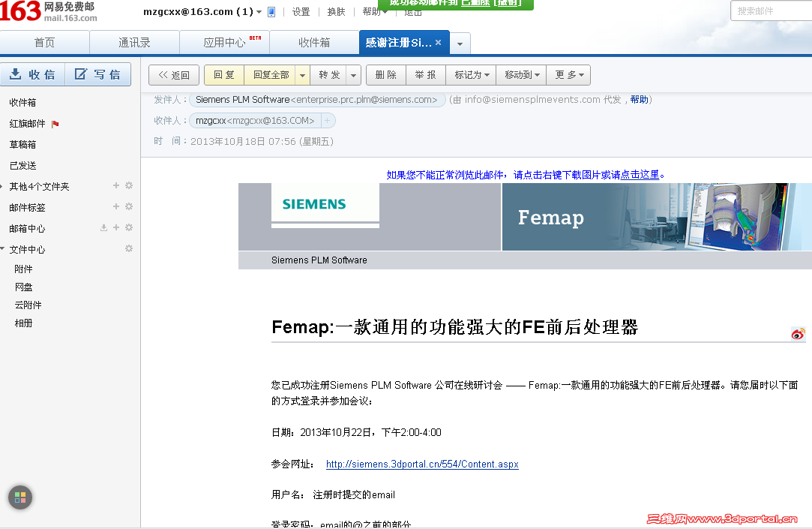This screenshot has height=529, width=812.
Task: Open 标记为 mark-as dropdown
Action: [x=471, y=75]
